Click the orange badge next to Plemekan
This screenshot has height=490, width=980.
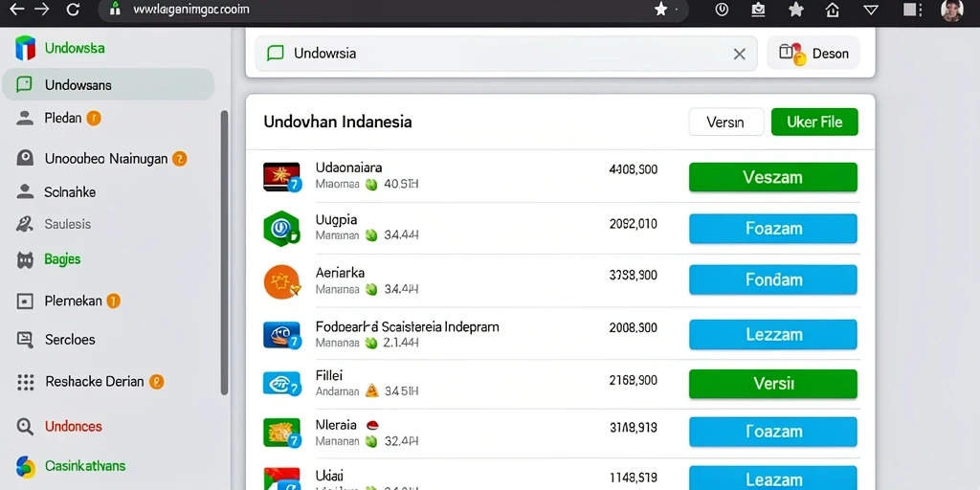pyautogui.click(x=113, y=301)
